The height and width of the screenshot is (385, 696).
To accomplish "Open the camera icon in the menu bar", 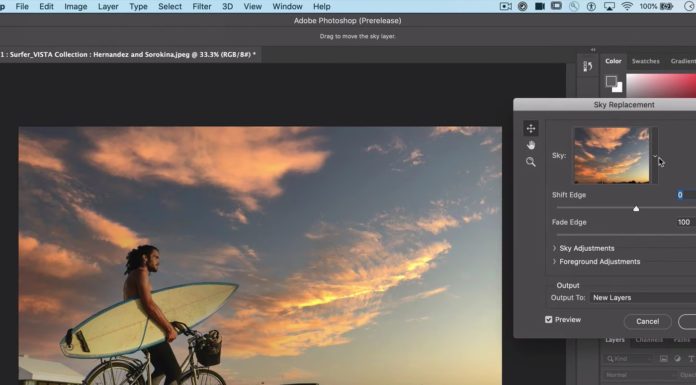I will [540, 6].
